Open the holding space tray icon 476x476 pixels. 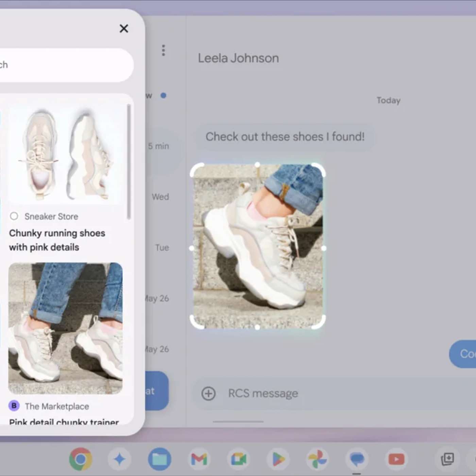point(447,459)
